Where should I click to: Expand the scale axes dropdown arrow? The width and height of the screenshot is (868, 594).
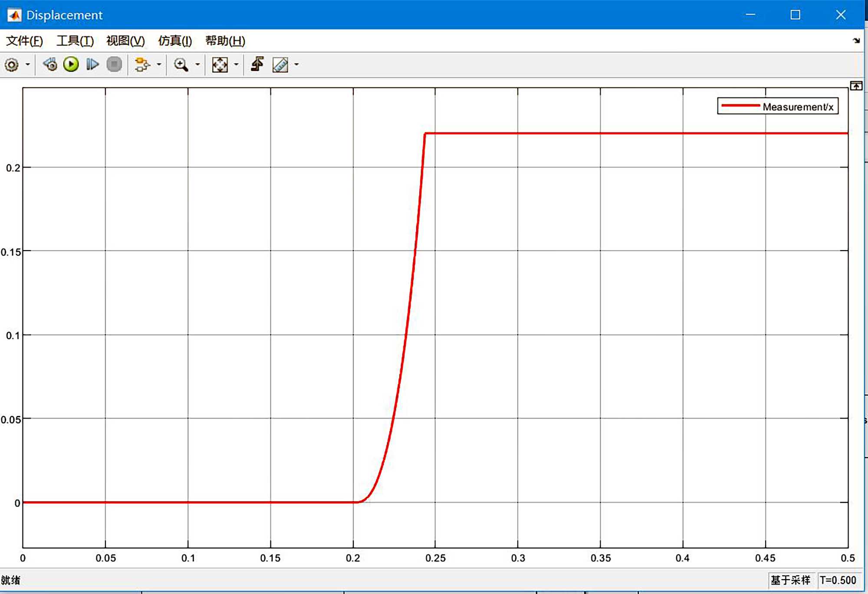pyautogui.click(x=236, y=65)
